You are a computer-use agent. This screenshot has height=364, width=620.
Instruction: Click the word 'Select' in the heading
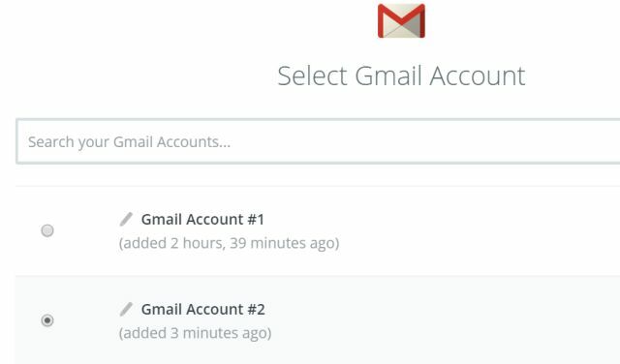[x=312, y=76]
